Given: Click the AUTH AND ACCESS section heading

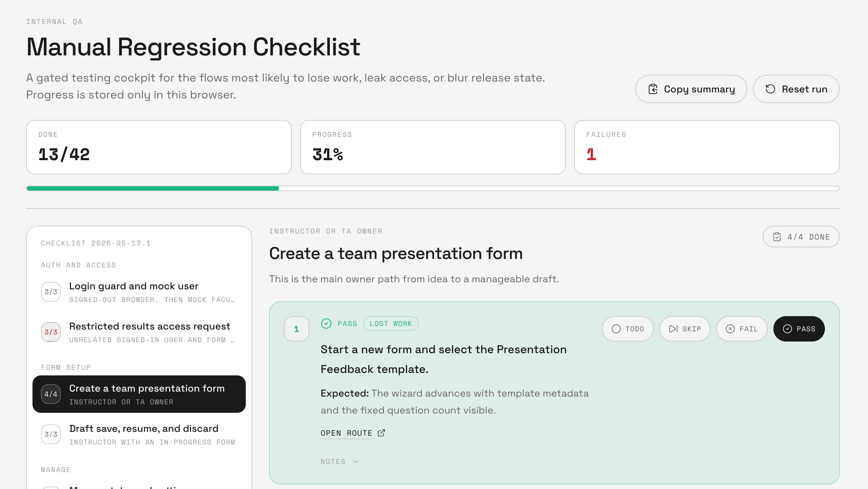Looking at the screenshot, I should pos(78,265).
